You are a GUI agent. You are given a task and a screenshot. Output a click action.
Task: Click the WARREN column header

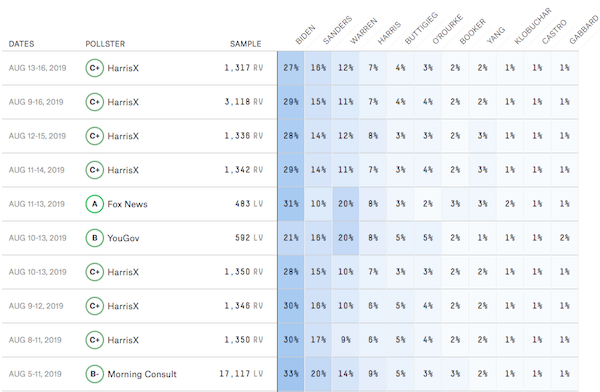(x=364, y=31)
